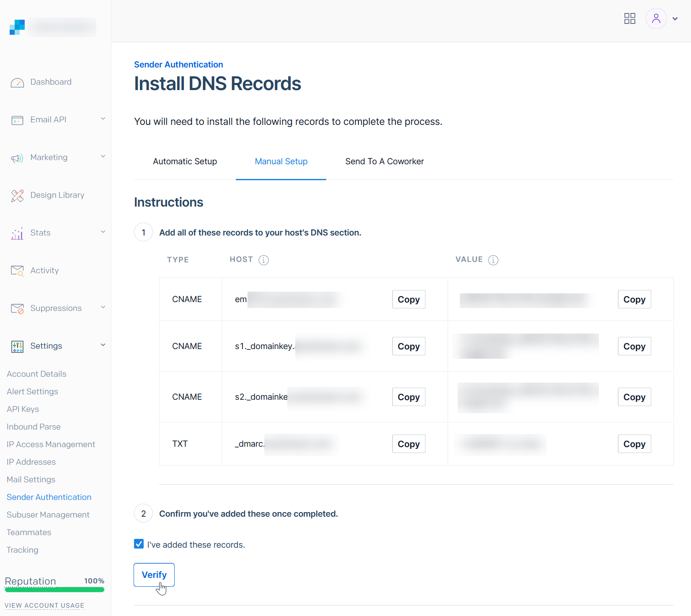The height and width of the screenshot is (616, 691).
Task: Click the Stats bar chart icon
Action: 17,233
